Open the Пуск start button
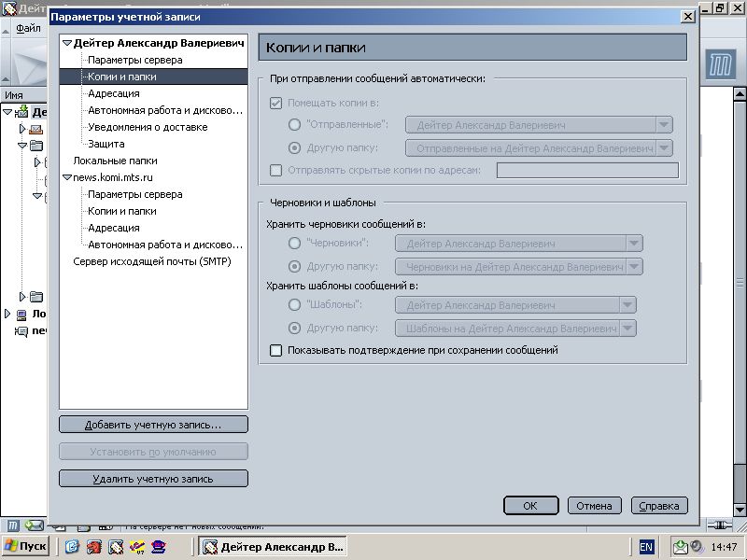Viewport: 747px width, 560px height. coord(25,546)
